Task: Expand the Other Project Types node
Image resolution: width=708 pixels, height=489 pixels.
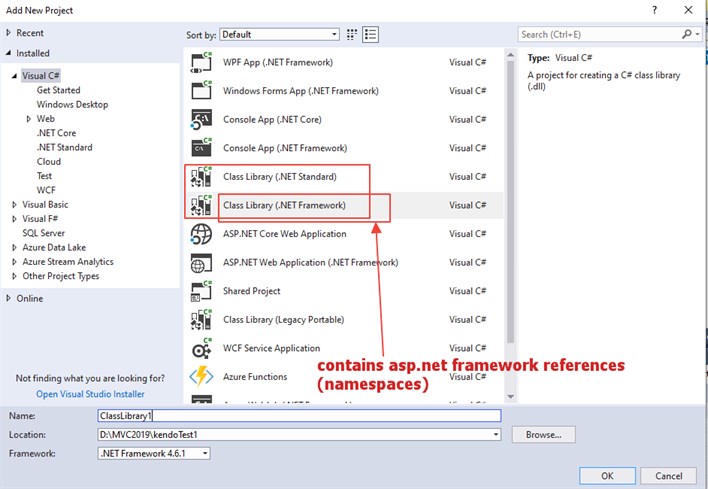Action: coord(14,276)
